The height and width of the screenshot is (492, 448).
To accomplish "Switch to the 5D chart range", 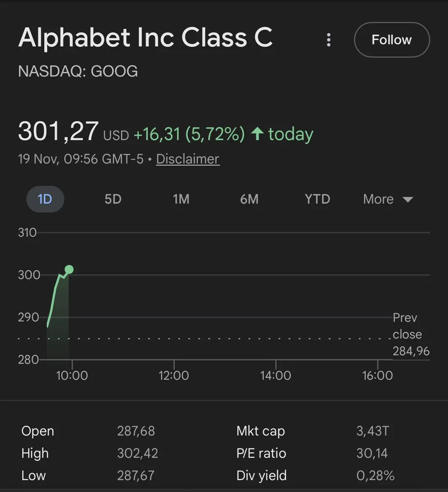I will (113, 199).
